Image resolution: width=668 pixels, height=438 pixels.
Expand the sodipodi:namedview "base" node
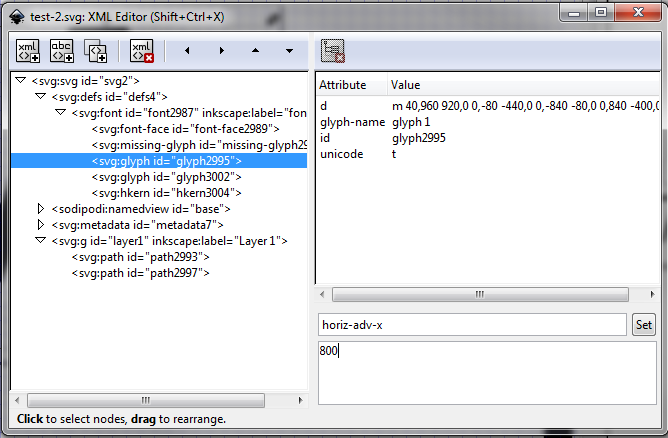tap(41, 209)
